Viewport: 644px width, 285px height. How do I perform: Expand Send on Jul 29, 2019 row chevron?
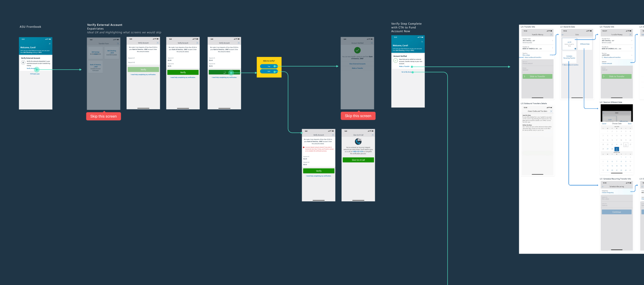pos(632,55)
